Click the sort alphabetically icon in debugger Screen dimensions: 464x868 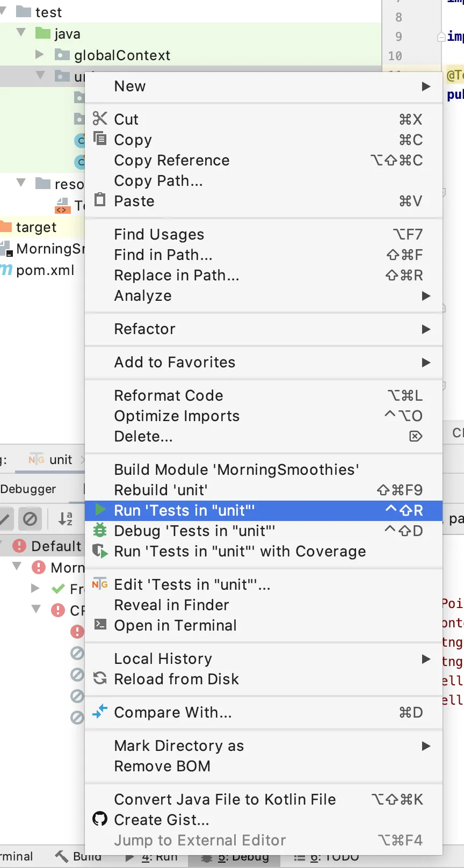coord(65,518)
